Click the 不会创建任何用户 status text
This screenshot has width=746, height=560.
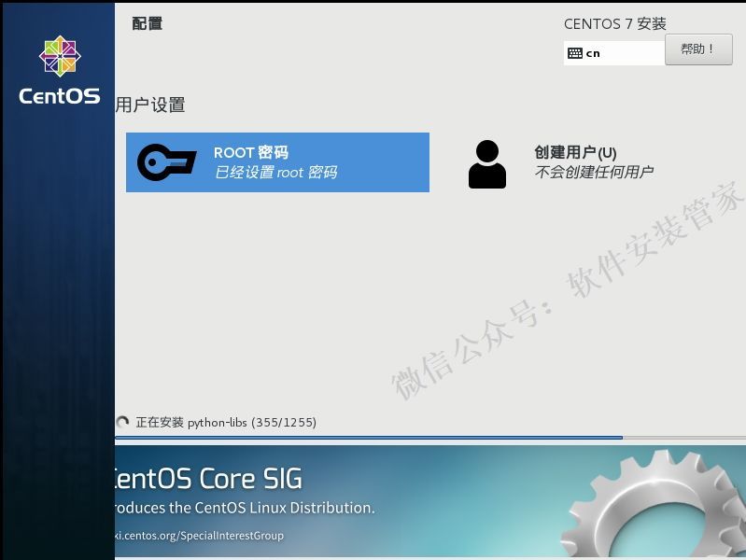tap(594, 172)
